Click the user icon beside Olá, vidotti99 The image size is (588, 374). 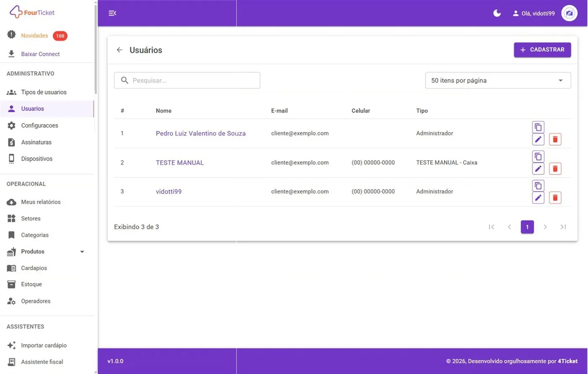tap(516, 13)
